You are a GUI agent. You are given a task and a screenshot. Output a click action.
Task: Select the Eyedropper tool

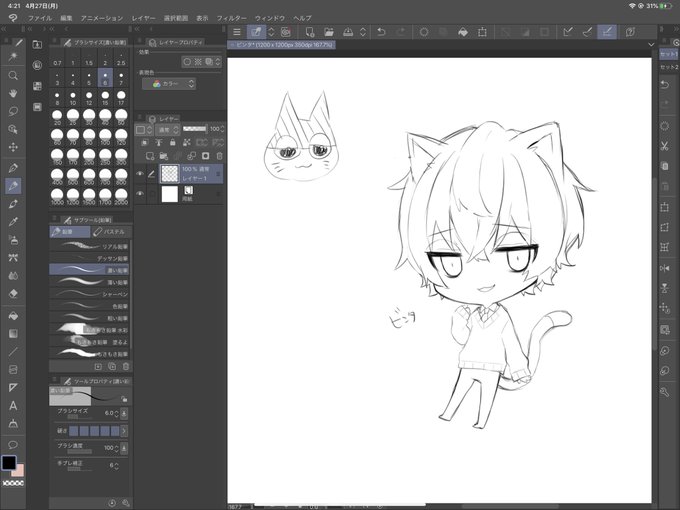(x=13, y=222)
